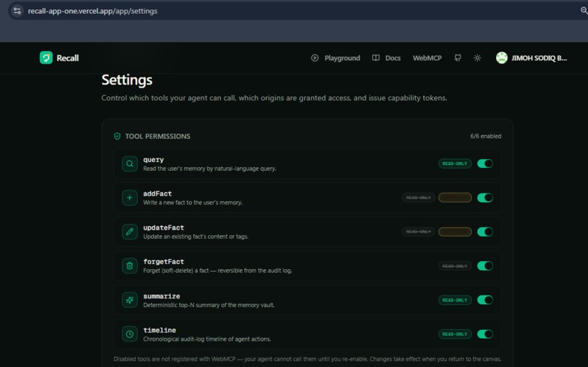Click text 'Chronological audit-log timeline of agent actions.'

pyautogui.click(x=207, y=339)
